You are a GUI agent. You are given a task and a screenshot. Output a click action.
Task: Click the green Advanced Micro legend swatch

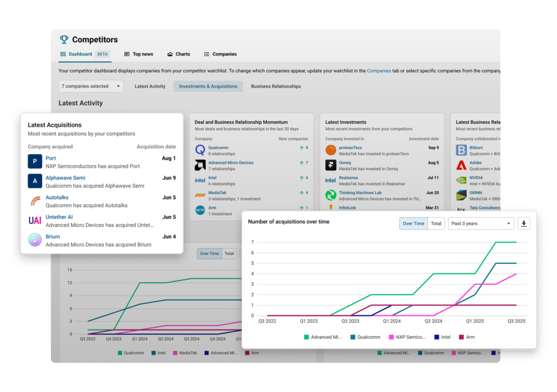306,337
